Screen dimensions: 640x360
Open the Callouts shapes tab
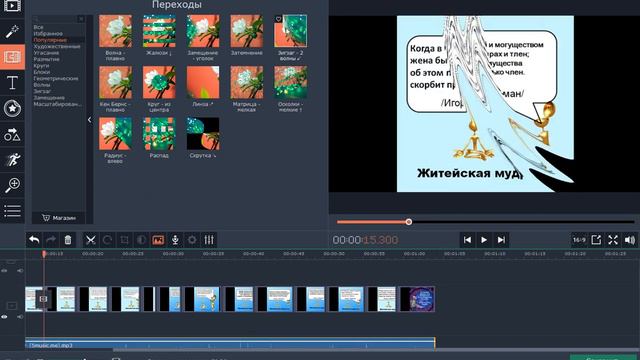12,134
